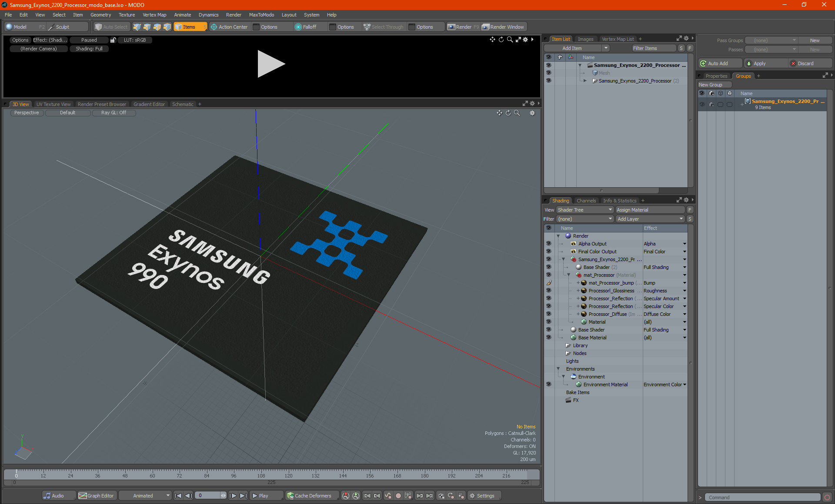Go to last frame
835x504 pixels.
(244, 496)
